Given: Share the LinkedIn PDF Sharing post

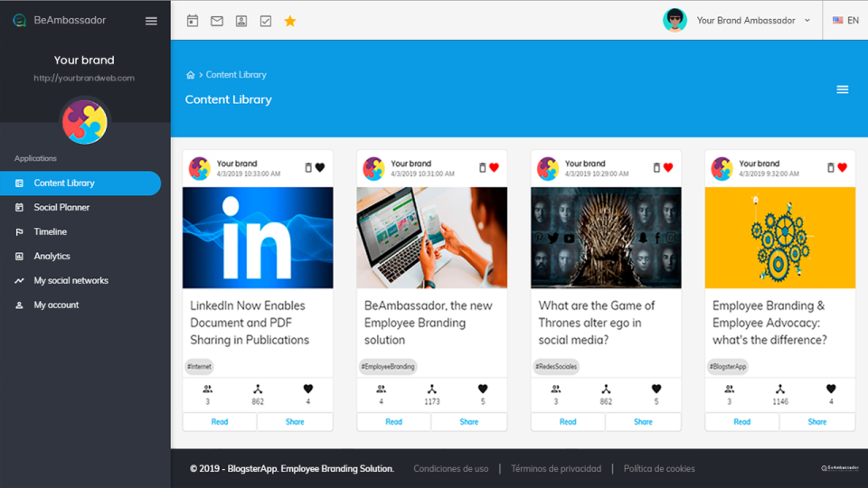Looking at the screenshot, I should click(x=295, y=422).
